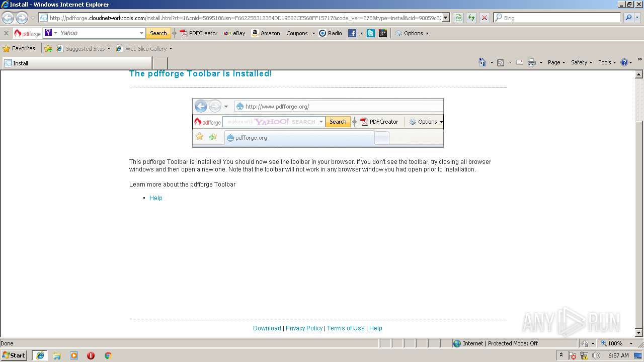Click the browser Back arrow button
Viewport: 644px width, 362px height.
[8, 18]
